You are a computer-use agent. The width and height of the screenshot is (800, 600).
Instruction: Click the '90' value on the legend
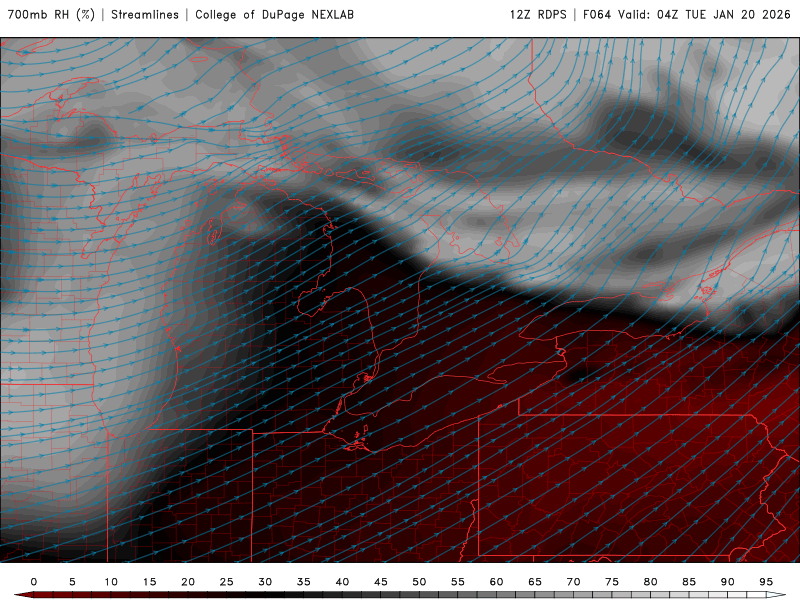pyautogui.click(x=728, y=582)
